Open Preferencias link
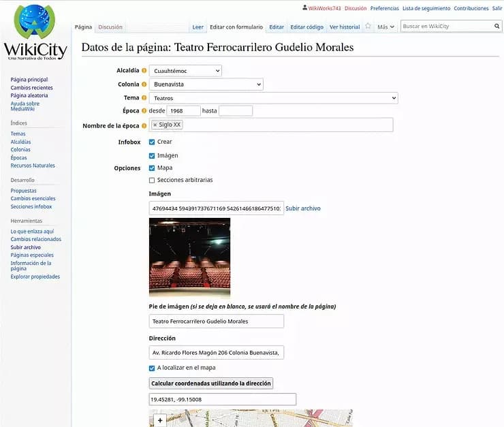This screenshot has height=427, width=504. click(384, 8)
